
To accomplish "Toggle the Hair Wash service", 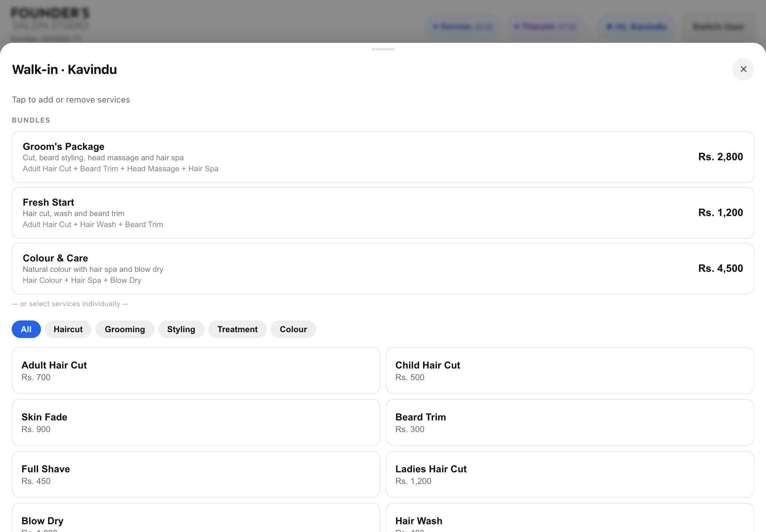I will pos(570,518).
